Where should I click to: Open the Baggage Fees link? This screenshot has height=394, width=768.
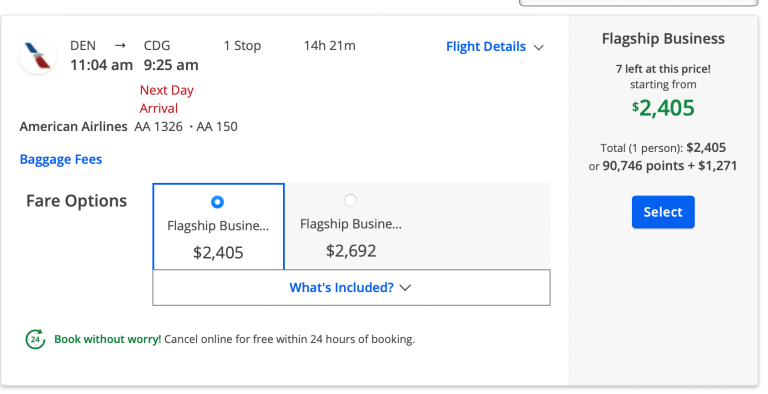(x=61, y=159)
